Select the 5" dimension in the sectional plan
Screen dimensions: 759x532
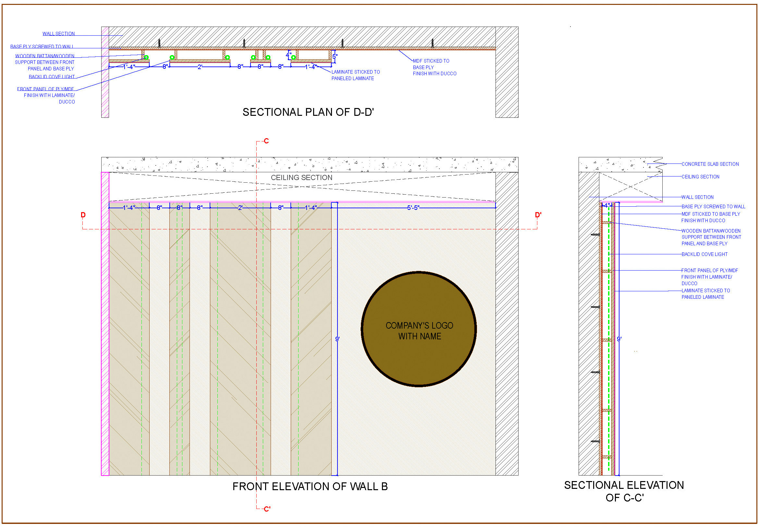click(335, 56)
